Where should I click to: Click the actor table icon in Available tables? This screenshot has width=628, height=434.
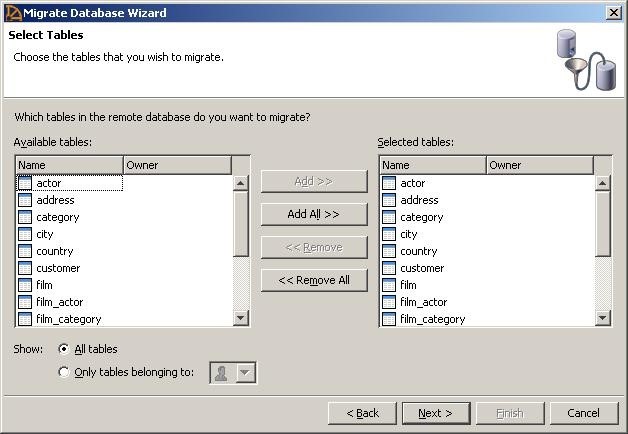(x=25, y=183)
